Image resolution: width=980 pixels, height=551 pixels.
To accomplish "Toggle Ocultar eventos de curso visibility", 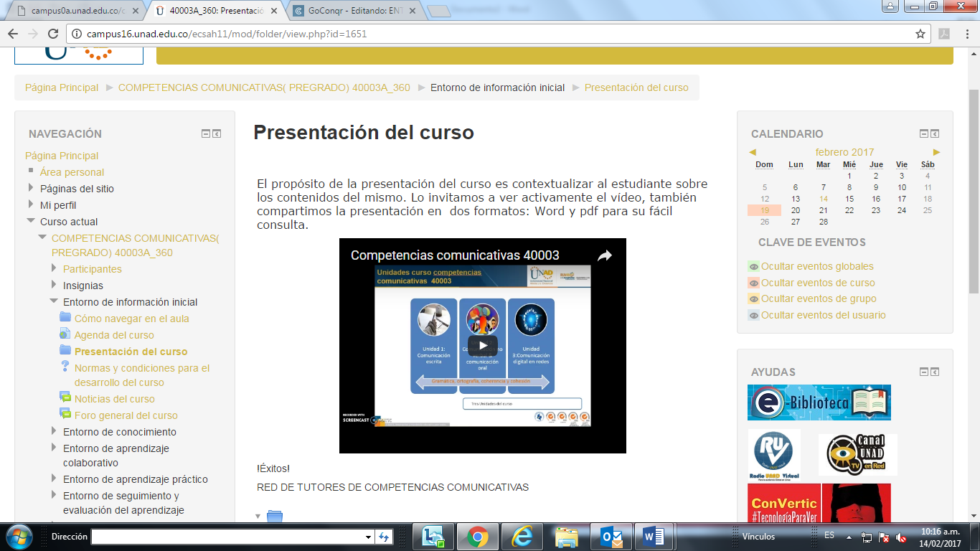I will 753,283.
